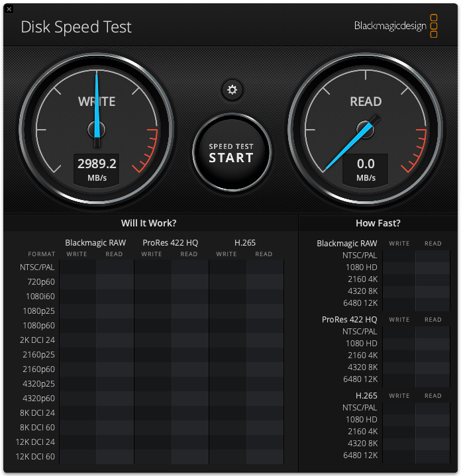Click 6480 12K under Blackmagic RAW in How Fast
Image resolution: width=461 pixels, height=476 pixels.
360,303
